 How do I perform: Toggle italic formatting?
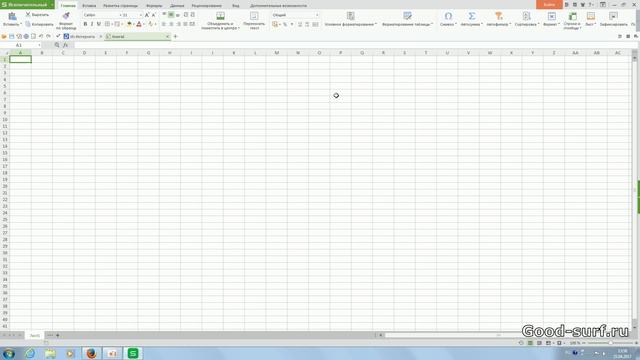(x=92, y=24)
